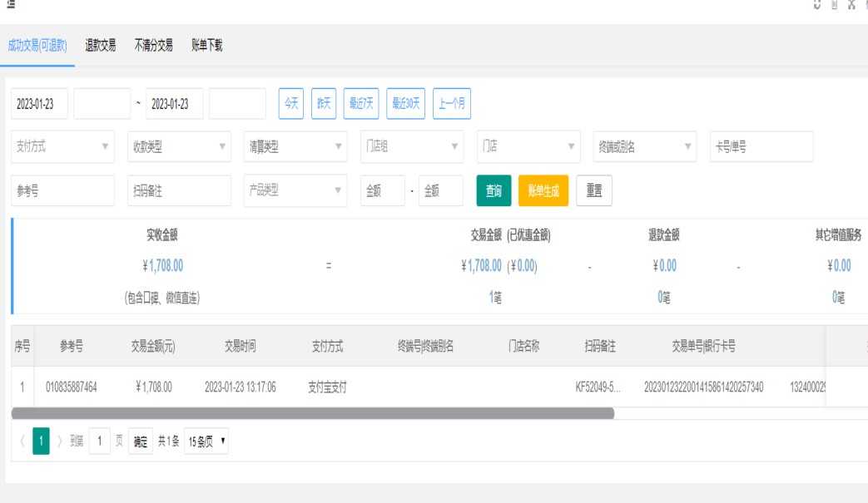Open the 账单下载 tab
This screenshot has width=868, height=503.
(206, 46)
